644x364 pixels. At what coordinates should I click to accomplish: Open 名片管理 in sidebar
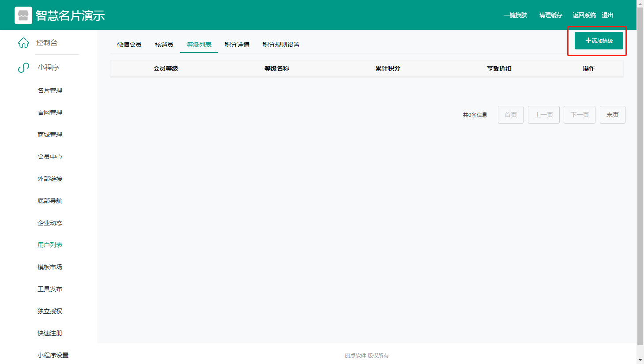tap(50, 90)
